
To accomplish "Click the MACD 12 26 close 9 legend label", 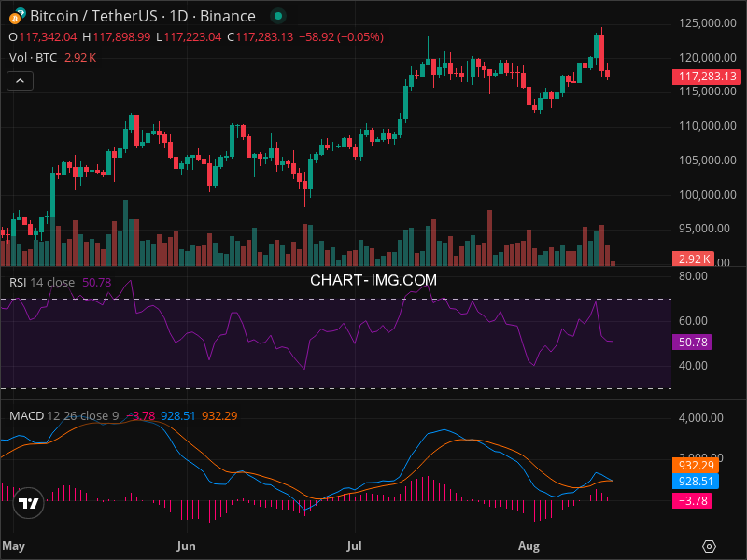I will click(x=63, y=415).
